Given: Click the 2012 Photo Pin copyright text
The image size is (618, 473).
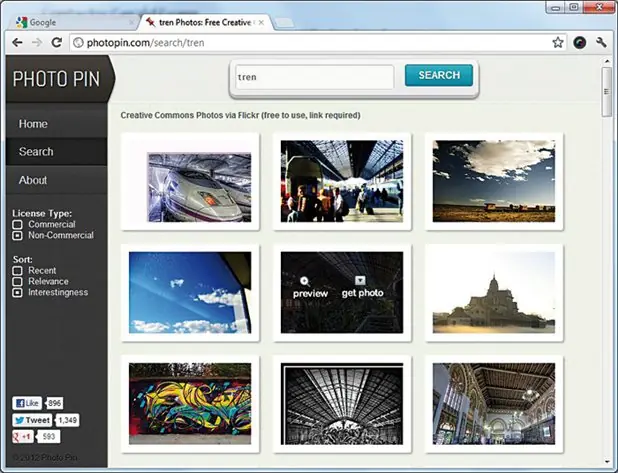Looking at the screenshot, I should [x=45, y=458].
